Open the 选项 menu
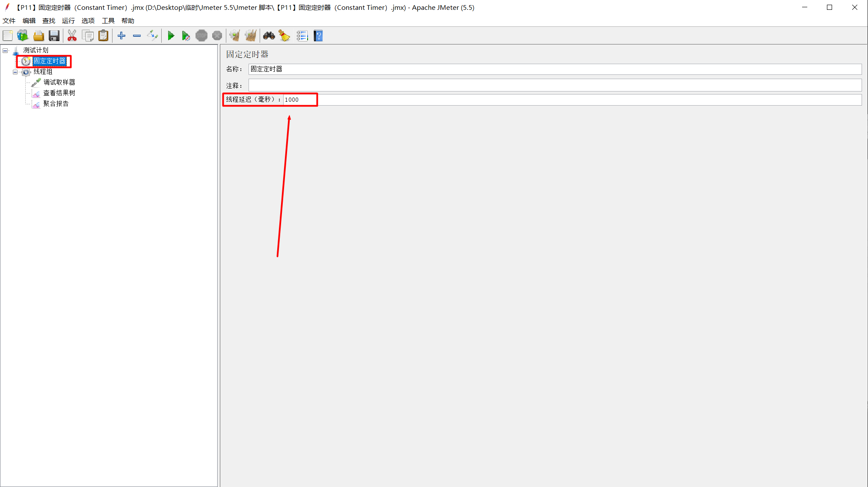 click(88, 21)
